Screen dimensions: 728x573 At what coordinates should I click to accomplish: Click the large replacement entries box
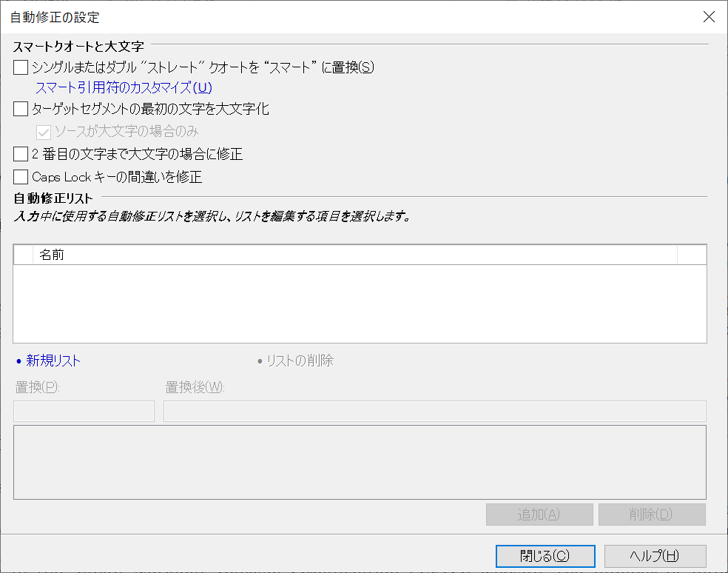[x=360, y=462]
